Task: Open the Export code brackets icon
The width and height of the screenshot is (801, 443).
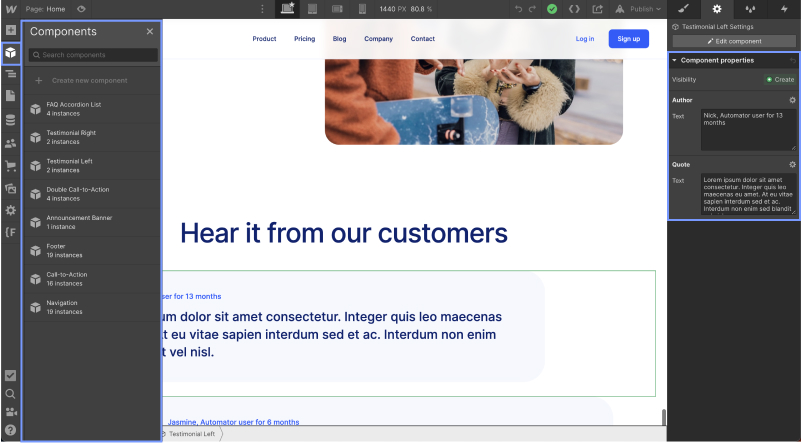Action: coord(574,9)
